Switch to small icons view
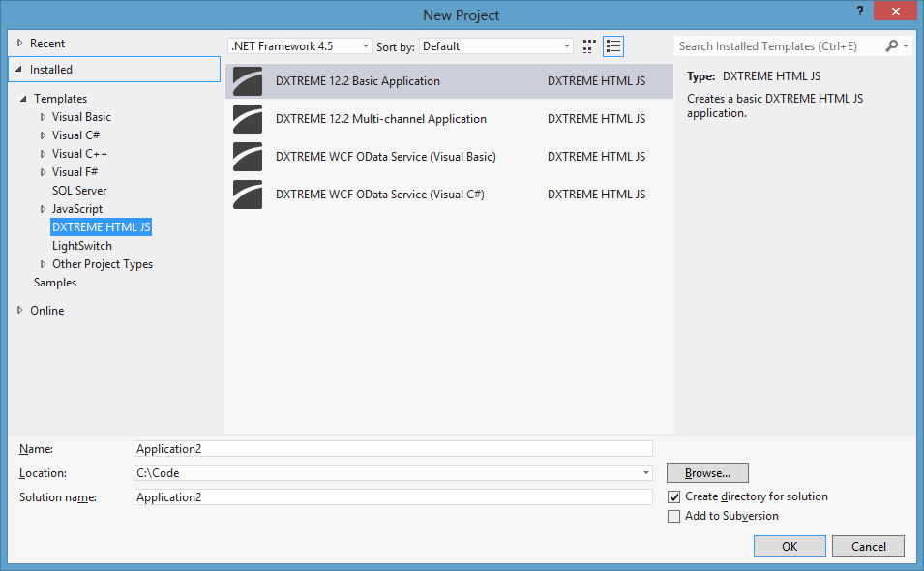924x571 pixels. (589, 46)
